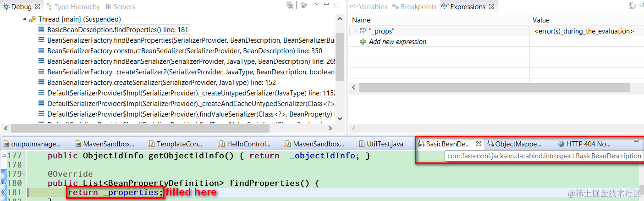Viewport: 644px width, 201px height.
Task: Click the green plus icon for new expression
Action: (x=363, y=42)
